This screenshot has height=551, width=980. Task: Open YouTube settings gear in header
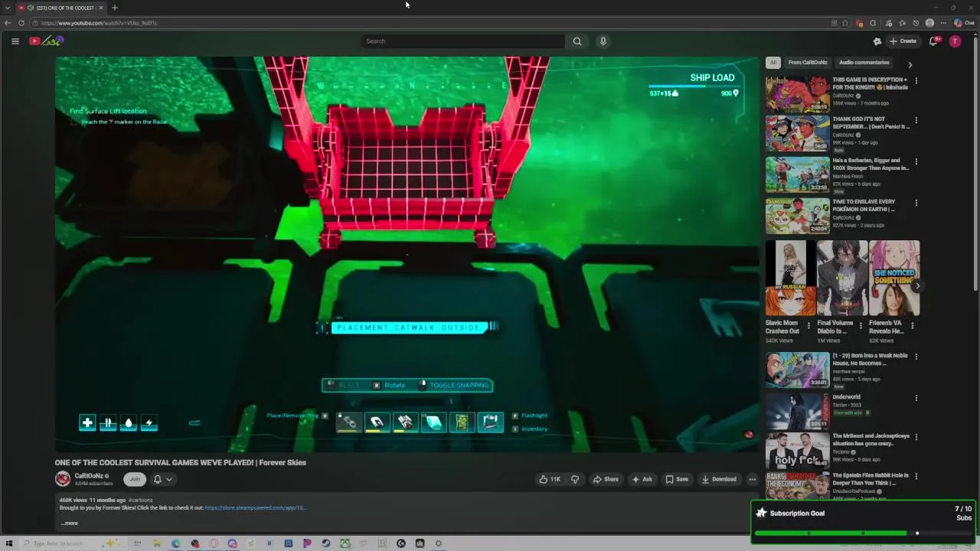pos(877,41)
